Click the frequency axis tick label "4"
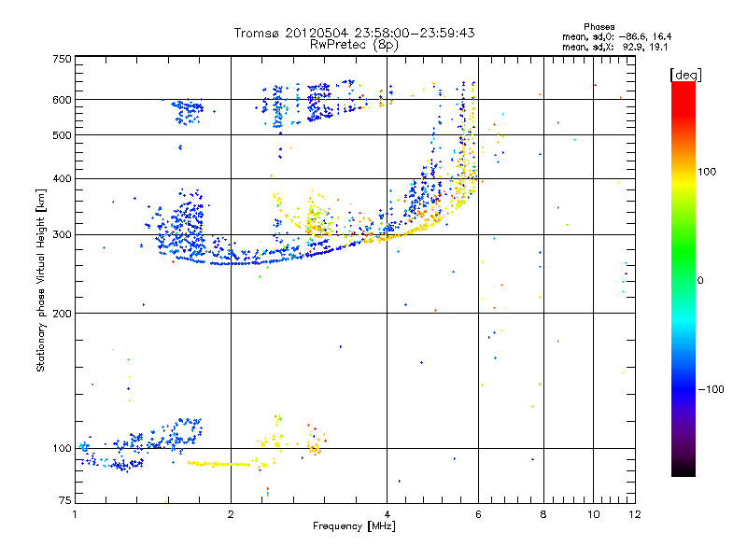The image size is (747, 560). coord(387,514)
